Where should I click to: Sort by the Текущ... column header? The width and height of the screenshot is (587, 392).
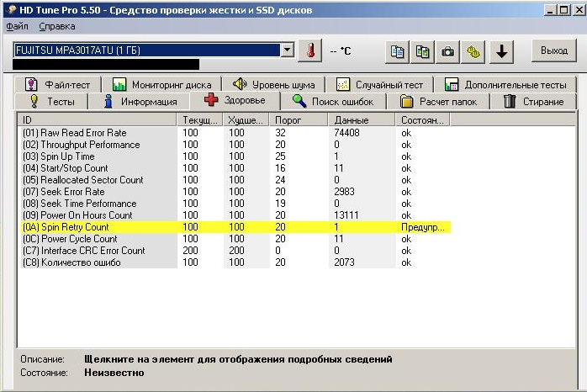coord(199,119)
